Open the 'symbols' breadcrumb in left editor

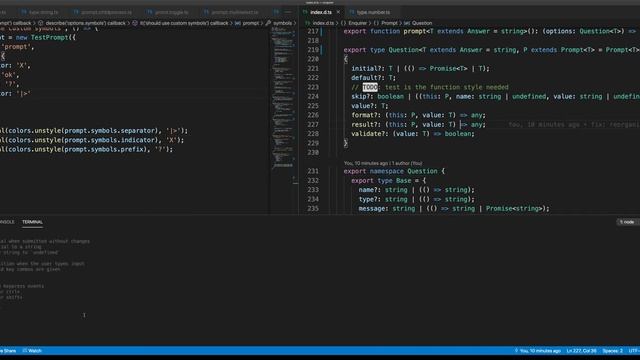pyautogui.click(x=282, y=23)
